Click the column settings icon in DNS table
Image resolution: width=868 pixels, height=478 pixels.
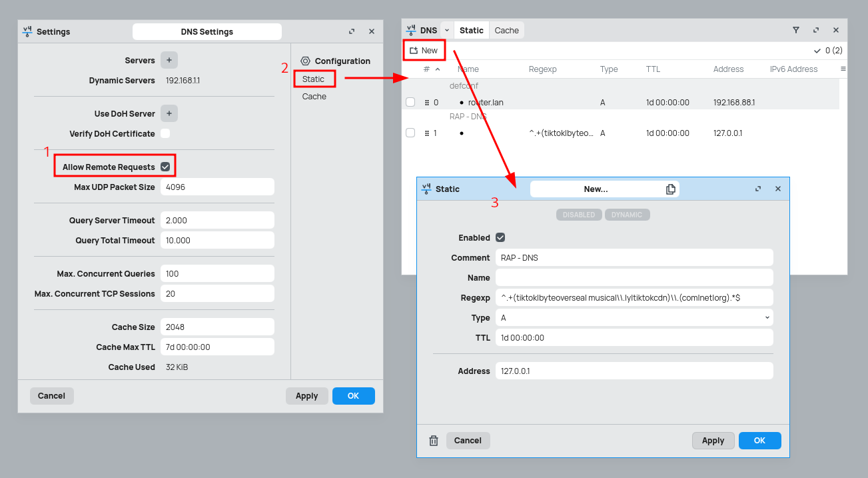click(843, 69)
